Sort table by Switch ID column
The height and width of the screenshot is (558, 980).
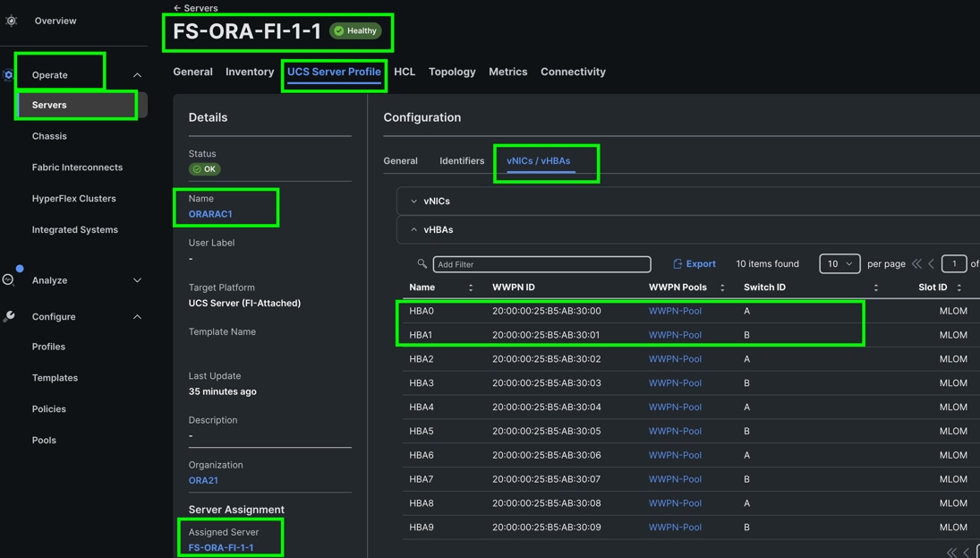tap(875, 288)
